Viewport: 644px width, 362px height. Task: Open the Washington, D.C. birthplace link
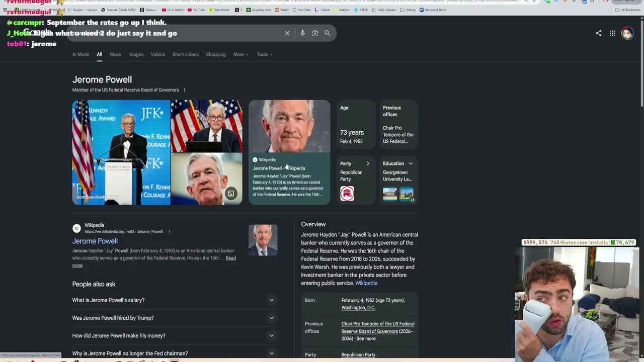(358, 308)
